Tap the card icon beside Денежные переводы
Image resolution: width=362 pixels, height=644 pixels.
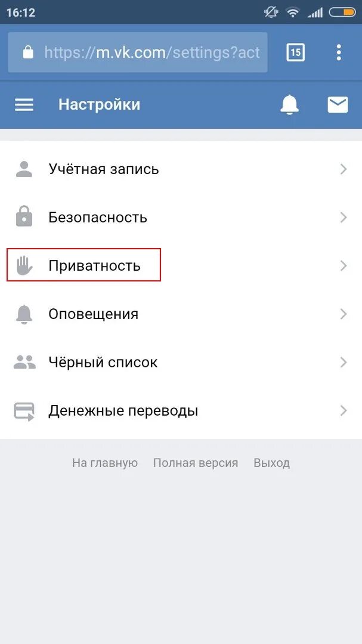point(24,411)
